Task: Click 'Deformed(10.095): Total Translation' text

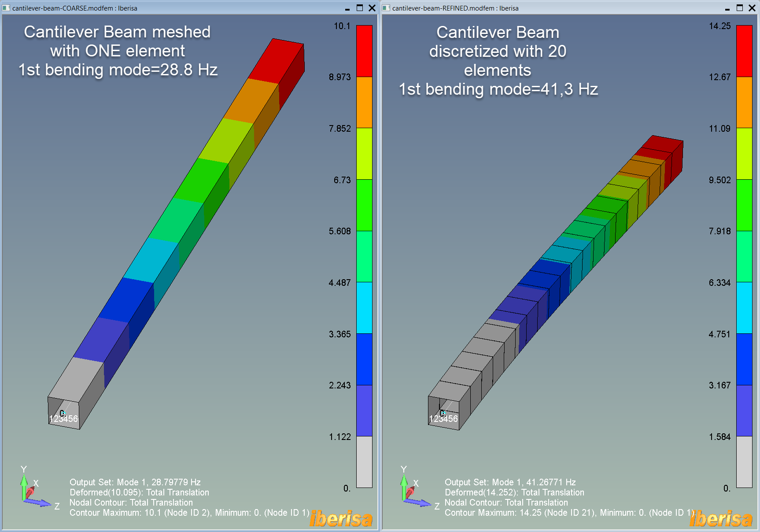Action: 140,492
